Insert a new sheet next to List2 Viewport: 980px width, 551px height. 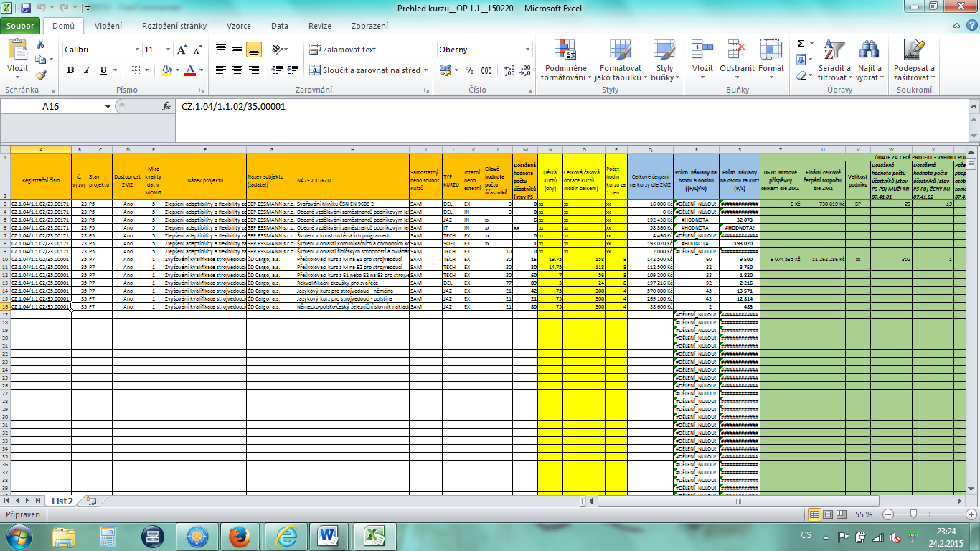[91, 501]
